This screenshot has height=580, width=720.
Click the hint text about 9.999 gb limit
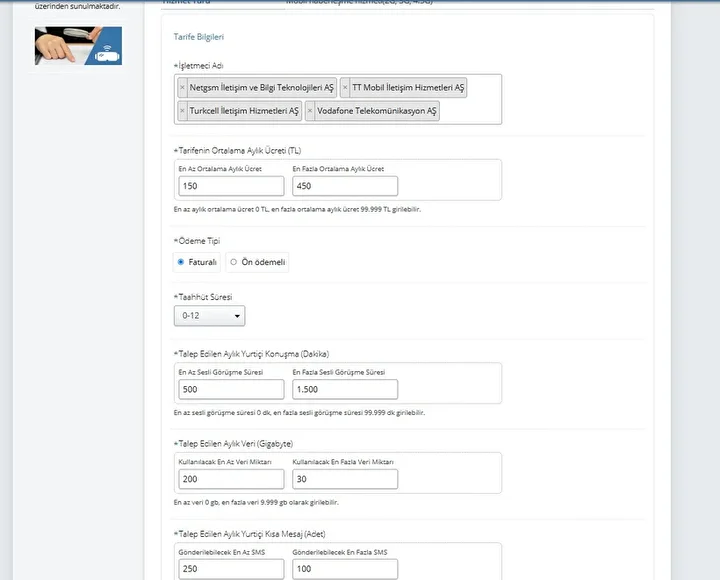[x=256, y=502]
